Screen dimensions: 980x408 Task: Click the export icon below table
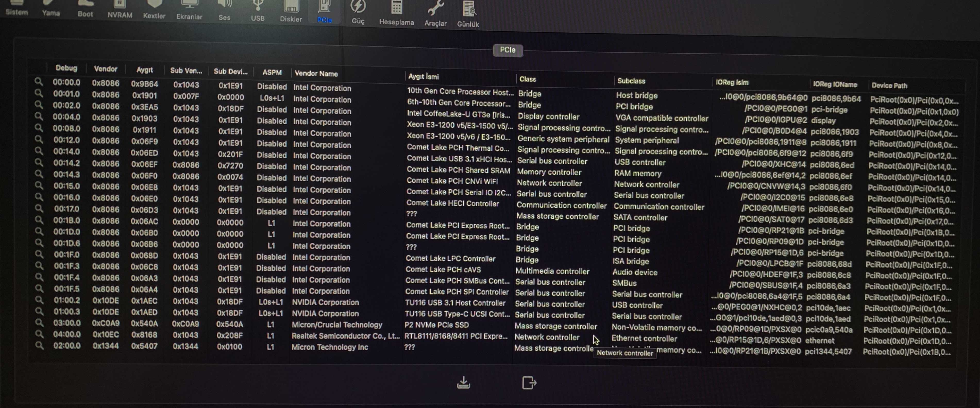(529, 382)
